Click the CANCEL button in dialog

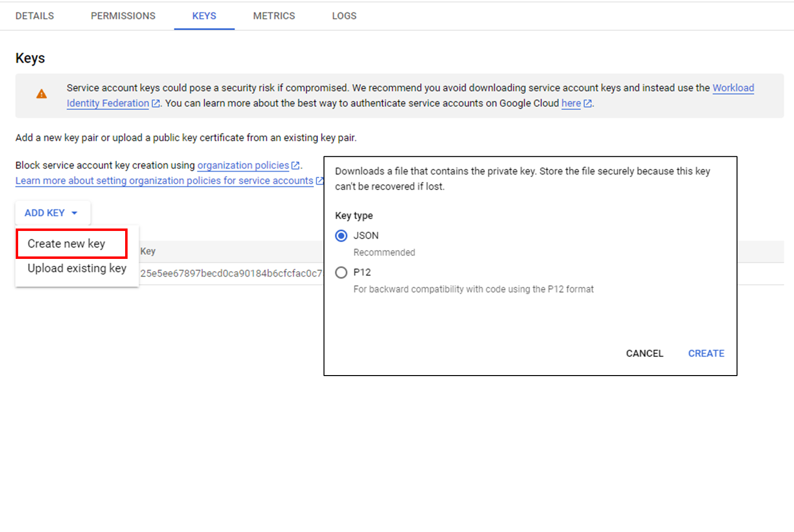coord(645,354)
